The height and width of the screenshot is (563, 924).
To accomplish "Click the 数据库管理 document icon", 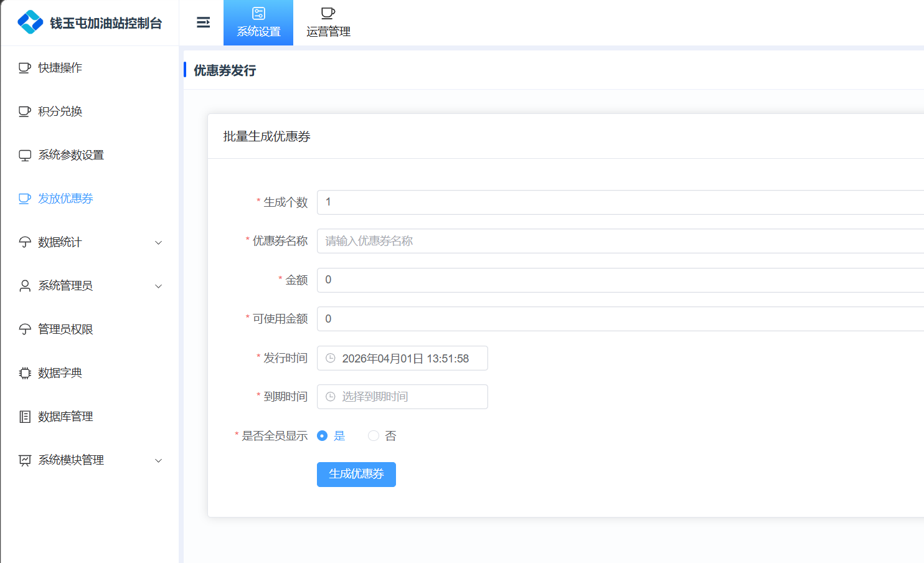I will click(x=25, y=417).
